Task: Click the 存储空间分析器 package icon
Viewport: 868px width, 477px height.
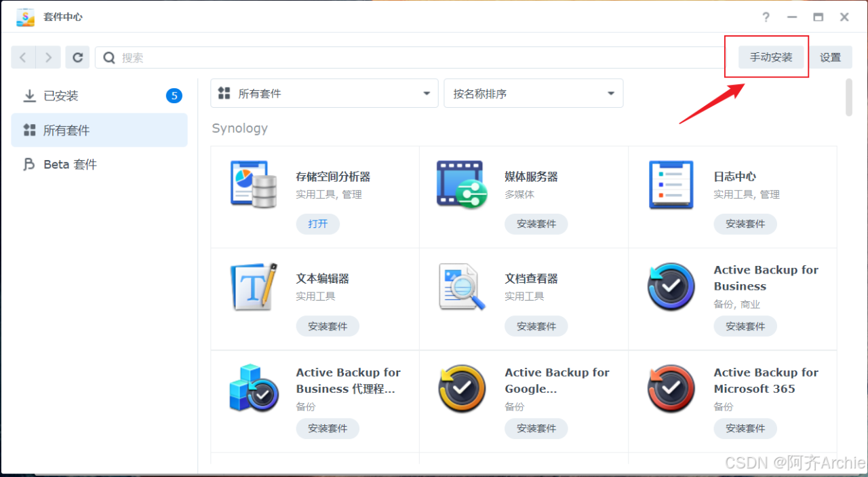Action: pyautogui.click(x=254, y=184)
